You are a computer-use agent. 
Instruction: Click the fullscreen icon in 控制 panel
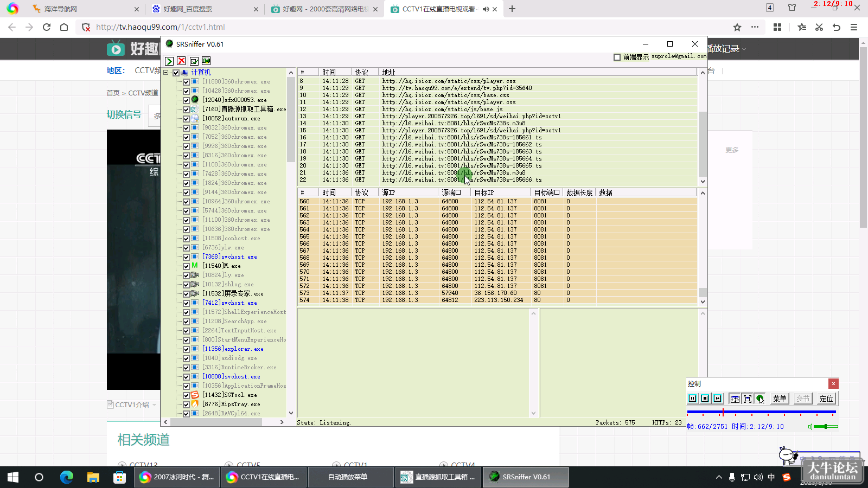[x=748, y=399]
